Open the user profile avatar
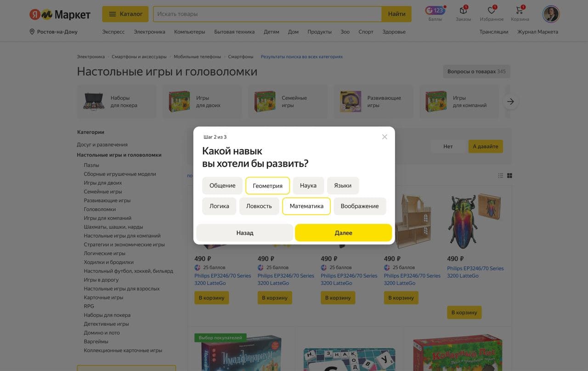This screenshot has height=371, width=588. (x=551, y=14)
